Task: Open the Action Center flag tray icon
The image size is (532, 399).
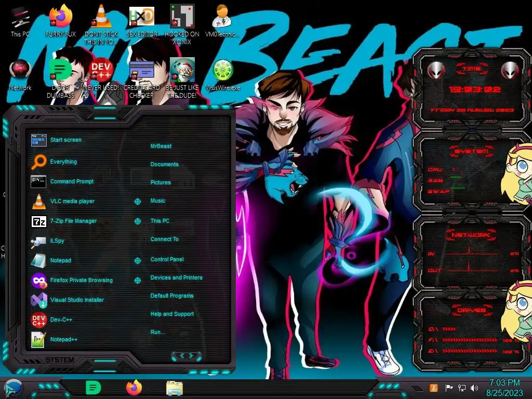Action: point(449,388)
